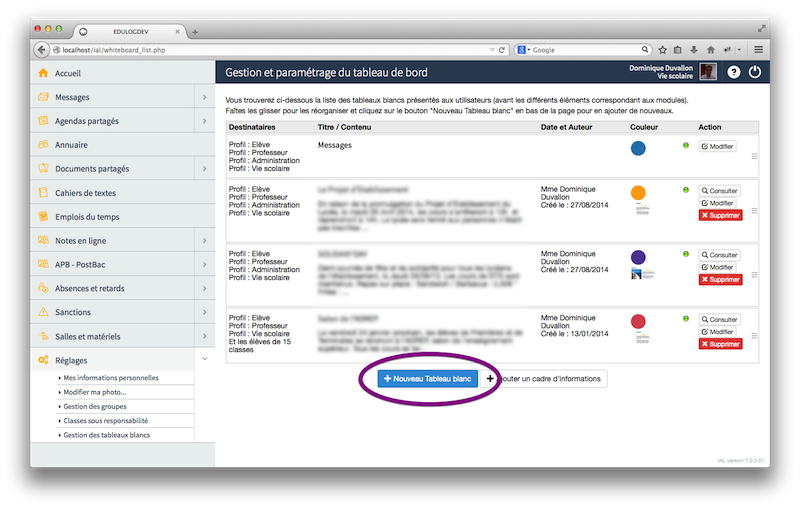
Task: Select Mes informations personnelles menu entry
Action: 110,378
